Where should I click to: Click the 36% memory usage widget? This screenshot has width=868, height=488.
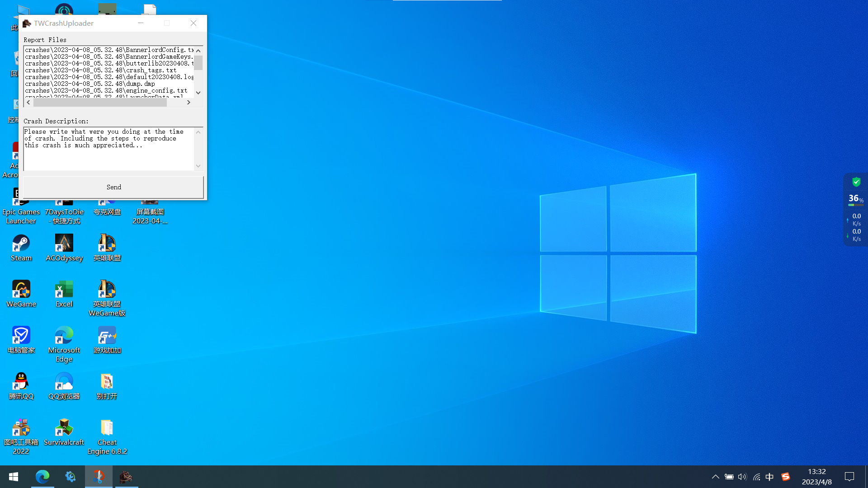click(x=856, y=199)
